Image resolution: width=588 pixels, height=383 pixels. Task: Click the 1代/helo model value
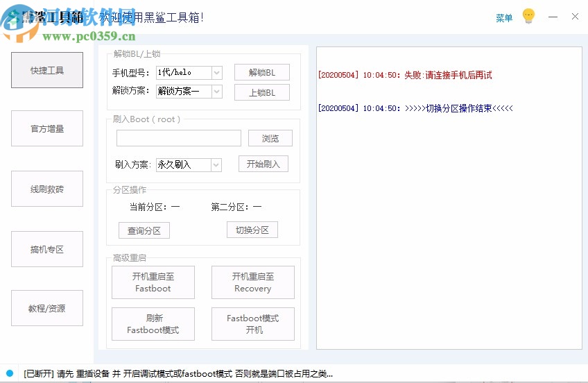(x=174, y=72)
